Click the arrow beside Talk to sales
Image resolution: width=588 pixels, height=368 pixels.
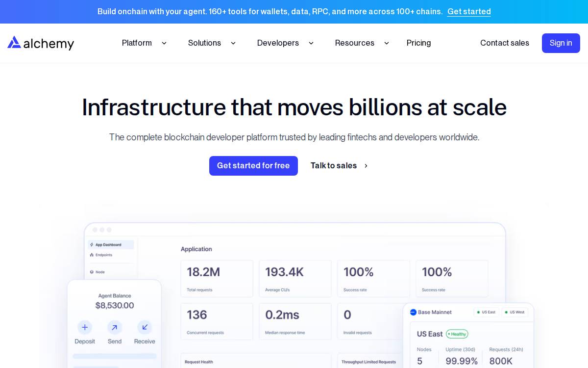coord(366,166)
